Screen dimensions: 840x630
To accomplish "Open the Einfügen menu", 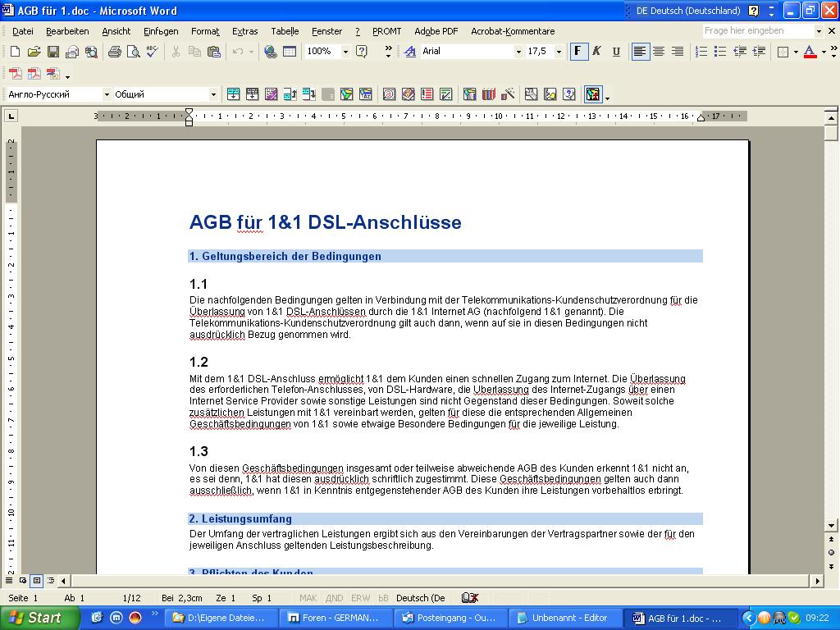I will coord(161,31).
